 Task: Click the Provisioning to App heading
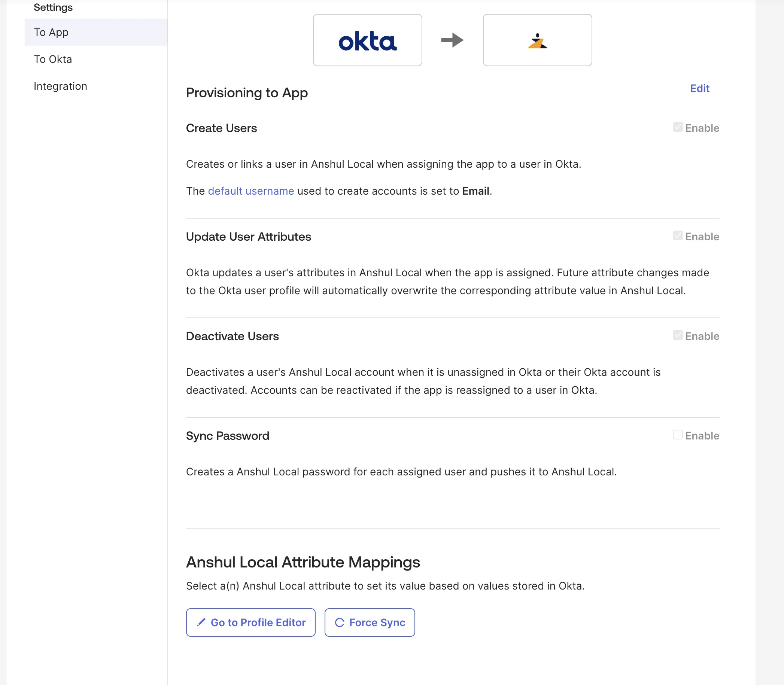click(x=247, y=93)
